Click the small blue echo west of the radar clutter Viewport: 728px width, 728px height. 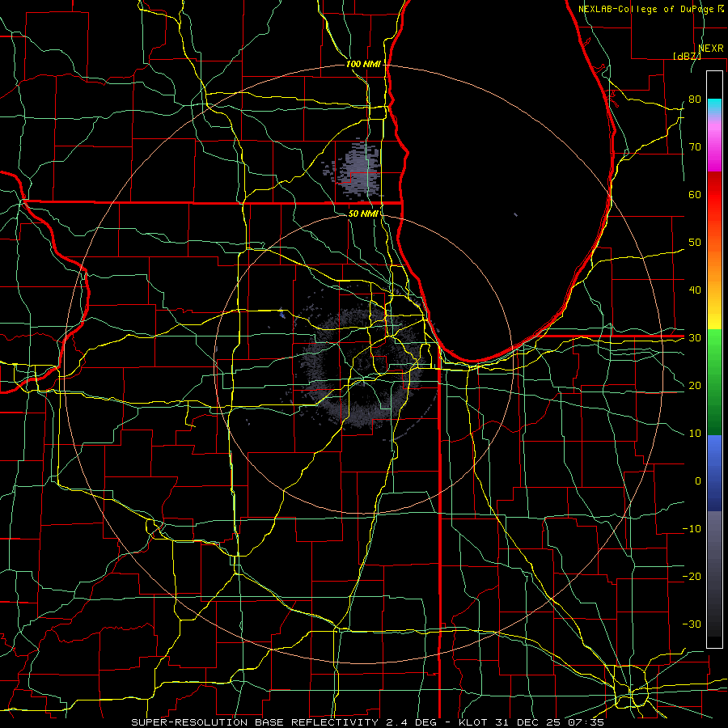(281, 313)
